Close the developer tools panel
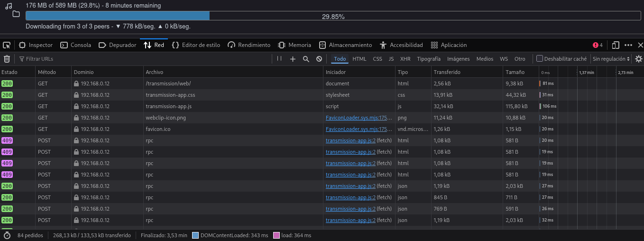Image resolution: width=644 pixels, height=241 pixels. pyautogui.click(x=640, y=45)
